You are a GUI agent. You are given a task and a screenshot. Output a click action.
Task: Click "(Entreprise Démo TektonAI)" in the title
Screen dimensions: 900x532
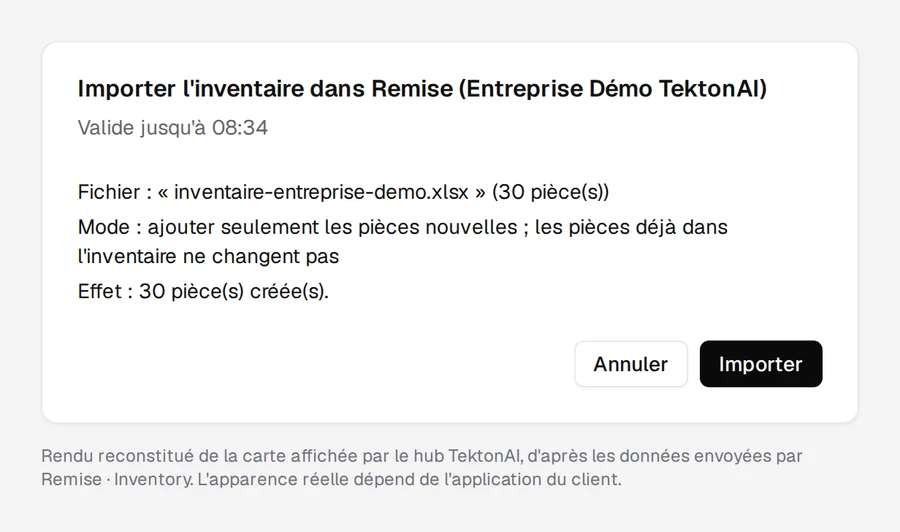coord(612,89)
